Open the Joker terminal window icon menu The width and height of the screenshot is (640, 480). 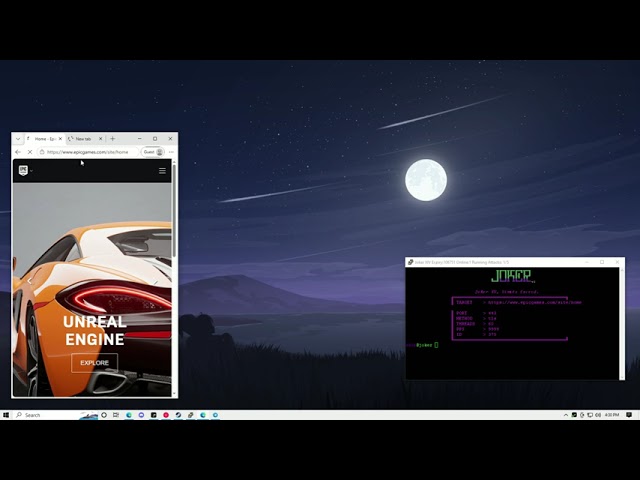click(410, 262)
